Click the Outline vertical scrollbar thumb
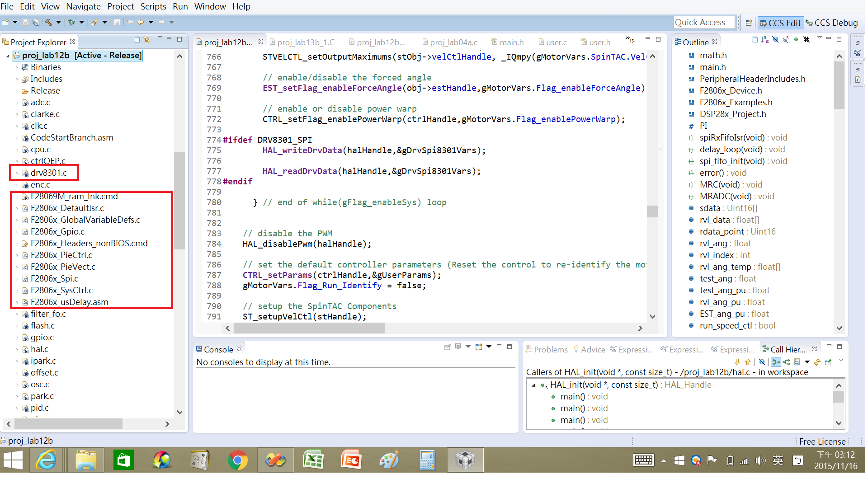The height and width of the screenshot is (488, 868). click(x=839, y=85)
